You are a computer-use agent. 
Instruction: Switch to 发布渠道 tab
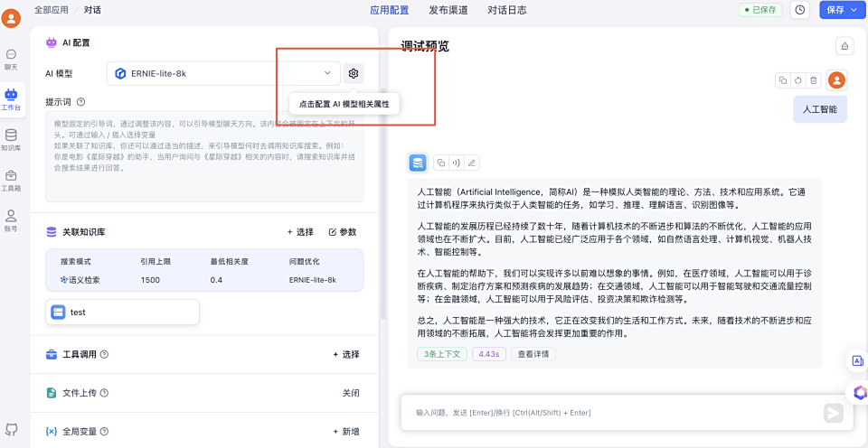[448, 10]
